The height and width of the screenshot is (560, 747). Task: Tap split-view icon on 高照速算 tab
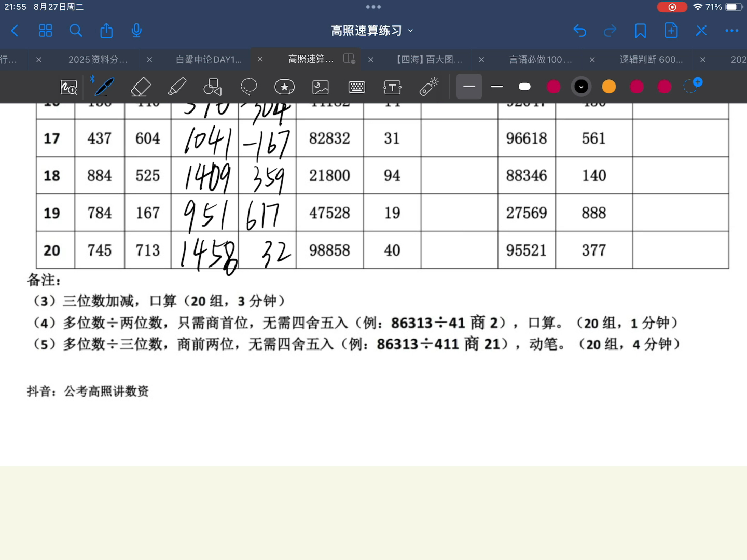(350, 59)
